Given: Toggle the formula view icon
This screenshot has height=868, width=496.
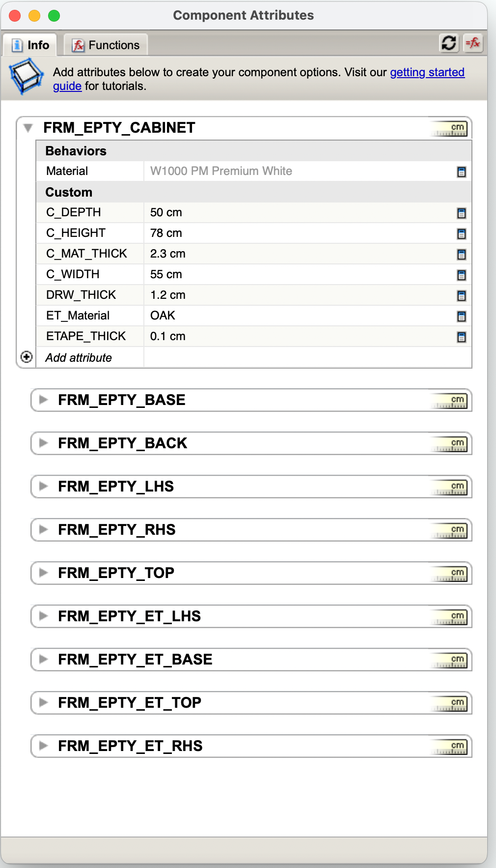Looking at the screenshot, I should coord(473,43).
